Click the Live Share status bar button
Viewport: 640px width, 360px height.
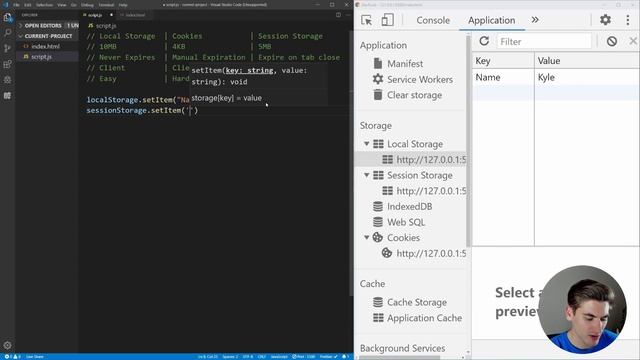click(x=35, y=357)
